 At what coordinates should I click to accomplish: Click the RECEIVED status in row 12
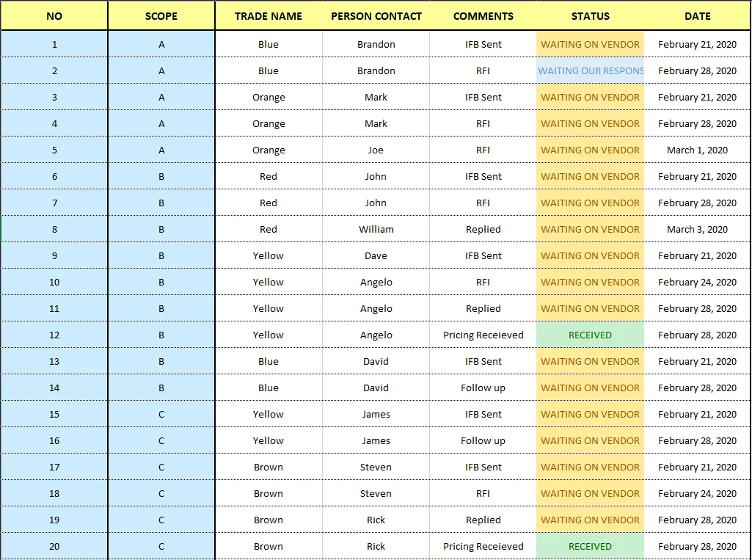[x=591, y=335]
